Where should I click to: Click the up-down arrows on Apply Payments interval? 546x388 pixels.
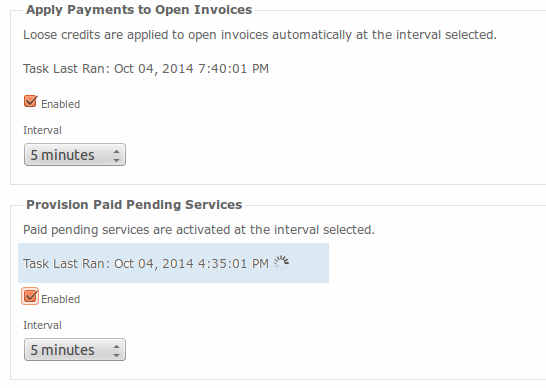tap(117, 155)
